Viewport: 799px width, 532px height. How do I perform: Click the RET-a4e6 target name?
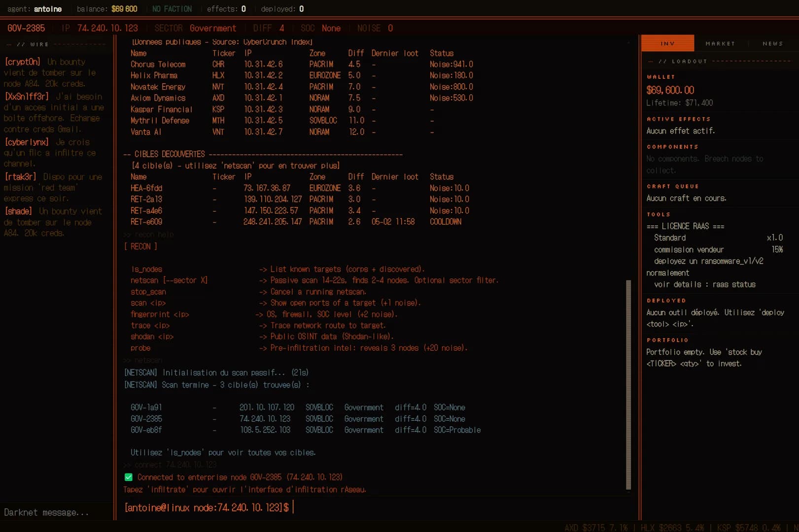tap(146, 210)
